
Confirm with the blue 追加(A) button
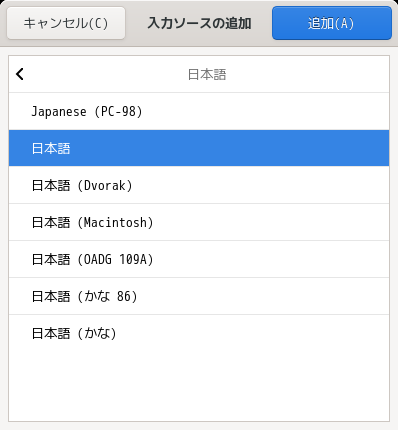[332, 23]
